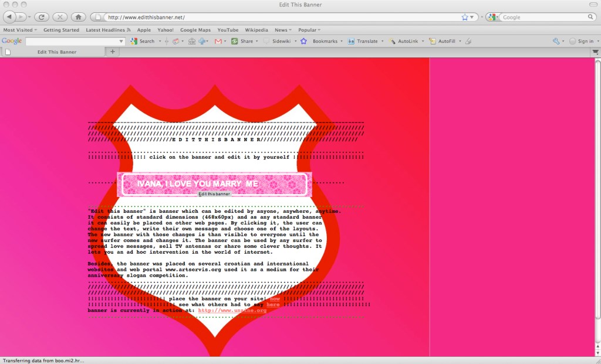The width and height of the screenshot is (601, 364).
Task: Click the Stop loading button
Action: click(60, 17)
